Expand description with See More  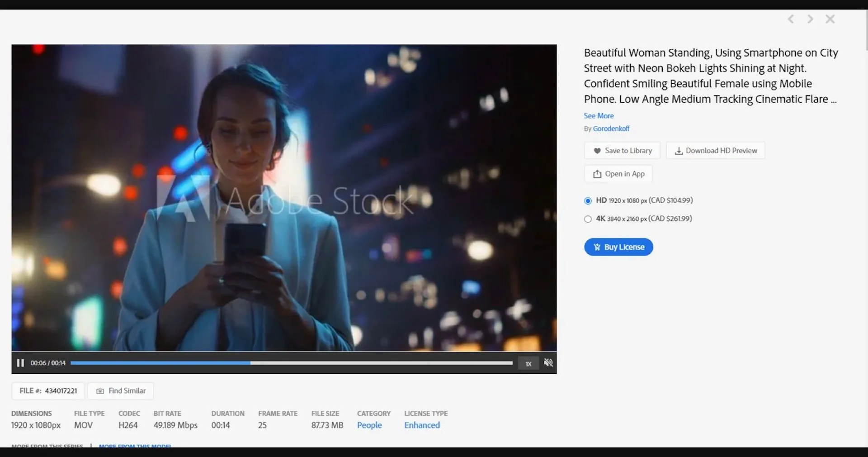599,116
